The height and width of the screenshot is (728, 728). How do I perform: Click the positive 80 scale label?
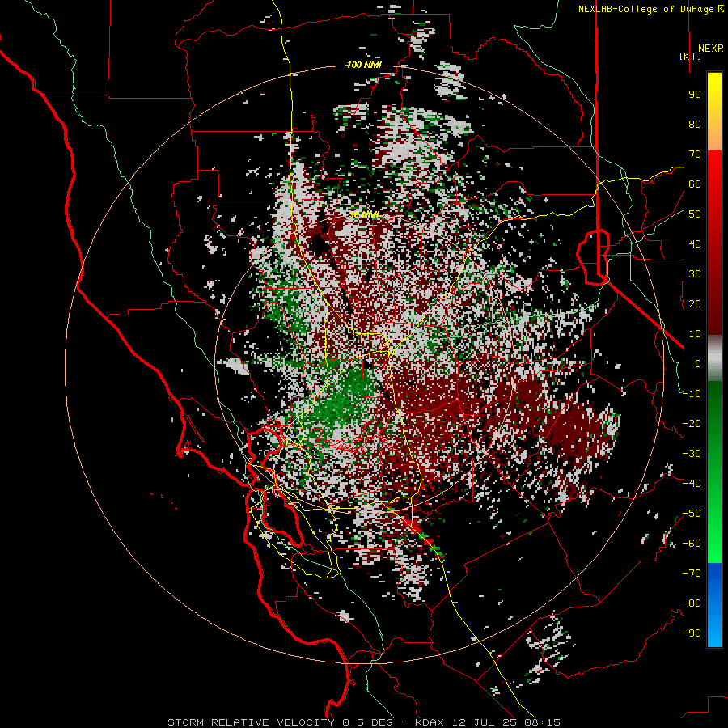pyautogui.click(x=695, y=124)
